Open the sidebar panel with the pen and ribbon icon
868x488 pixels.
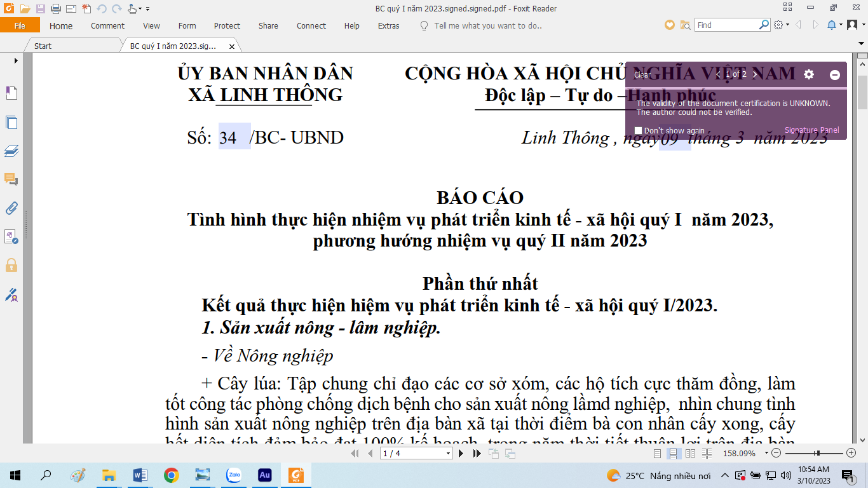click(x=11, y=294)
